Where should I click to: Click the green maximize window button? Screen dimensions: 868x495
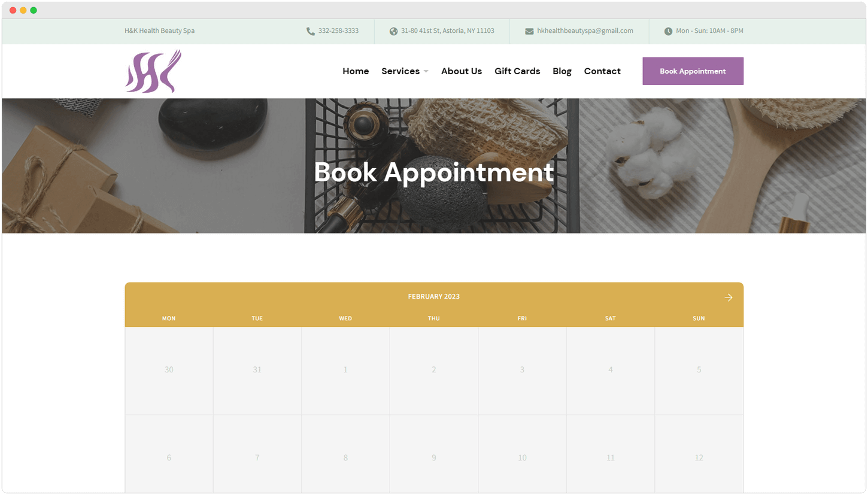click(34, 10)
